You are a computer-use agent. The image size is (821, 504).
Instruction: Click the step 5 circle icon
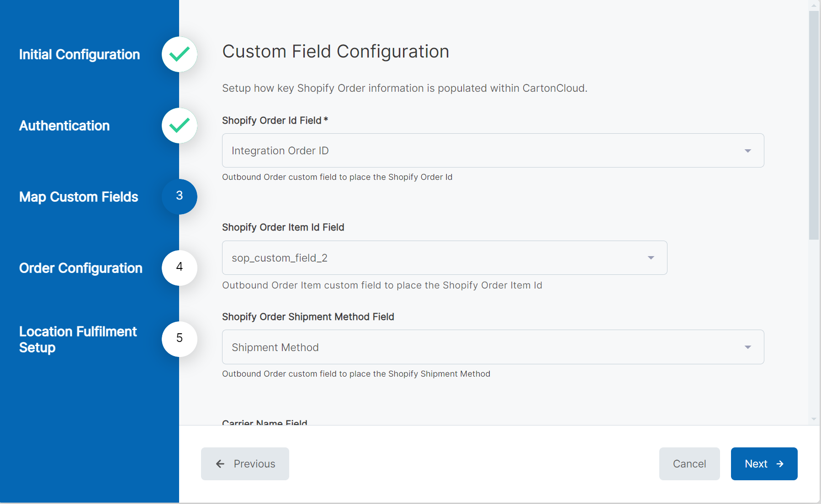tap(179, 339)
